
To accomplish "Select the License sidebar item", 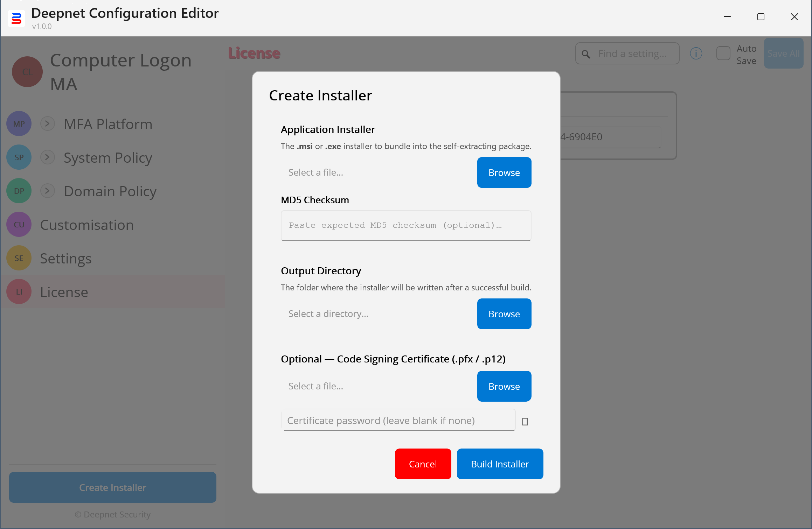I will click(64, 292).
